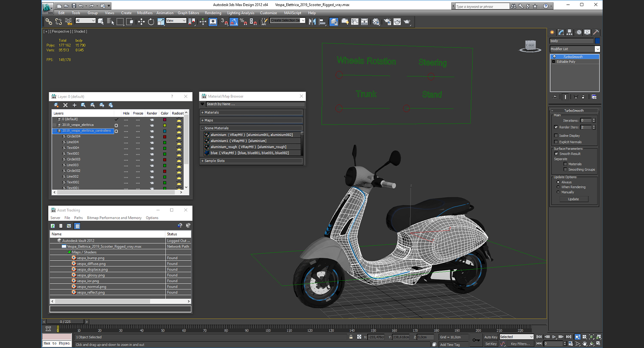Viewport: 644px width, 348px height.
Task: Check Separate by Materials
Action: click(x=565, y=164)
